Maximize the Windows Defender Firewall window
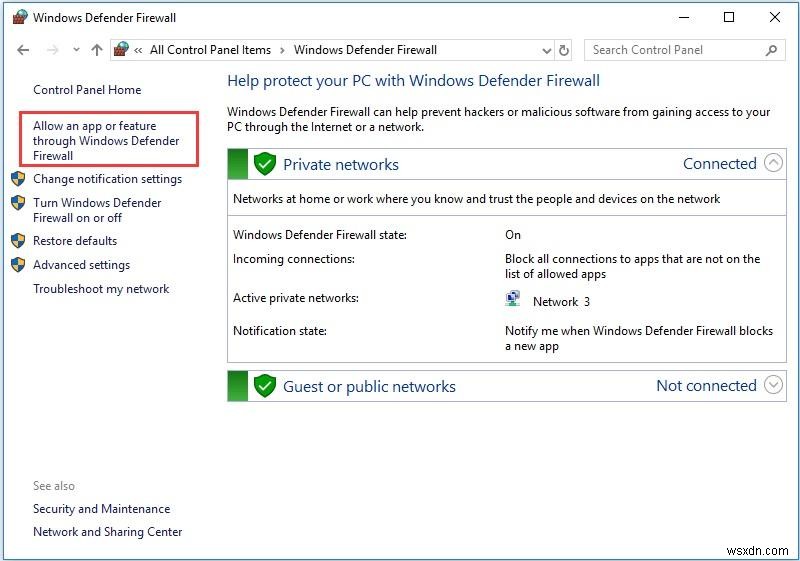The height and width of the screenshot is (561, 800). [729, 17]
